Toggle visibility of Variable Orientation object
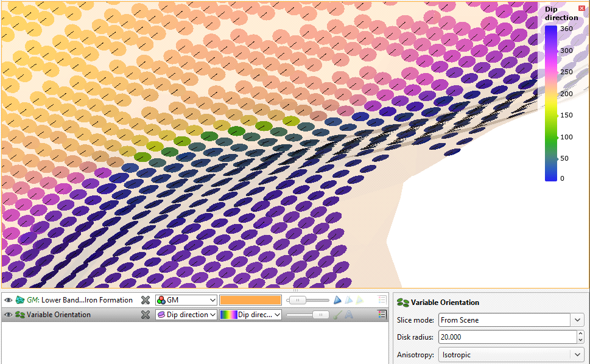590x364 pixels. [x=8, y=315]
